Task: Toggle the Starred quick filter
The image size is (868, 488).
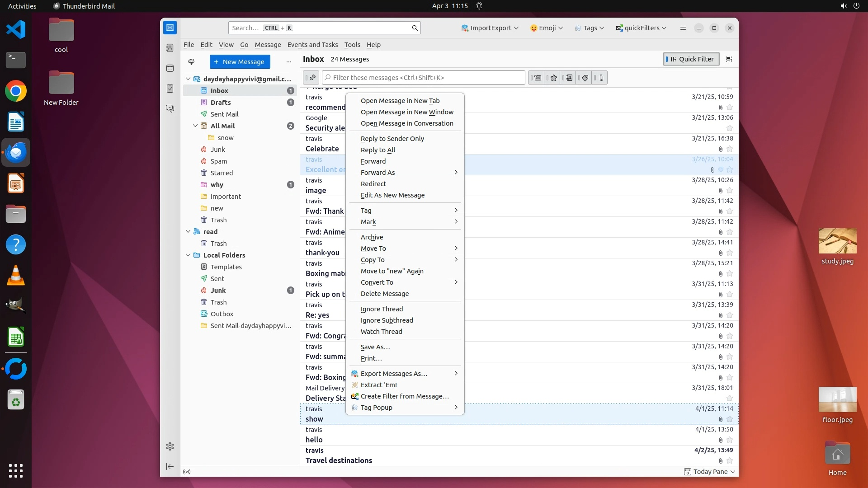Action: (553, 78)
